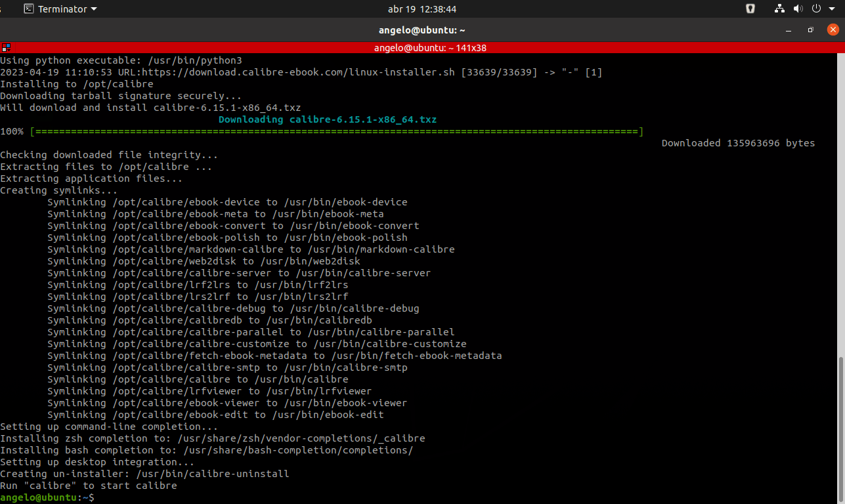Open the wired network status icon
Image resolution: width=845 pixels, height=504 pixels.
click(x=779, y=9)
